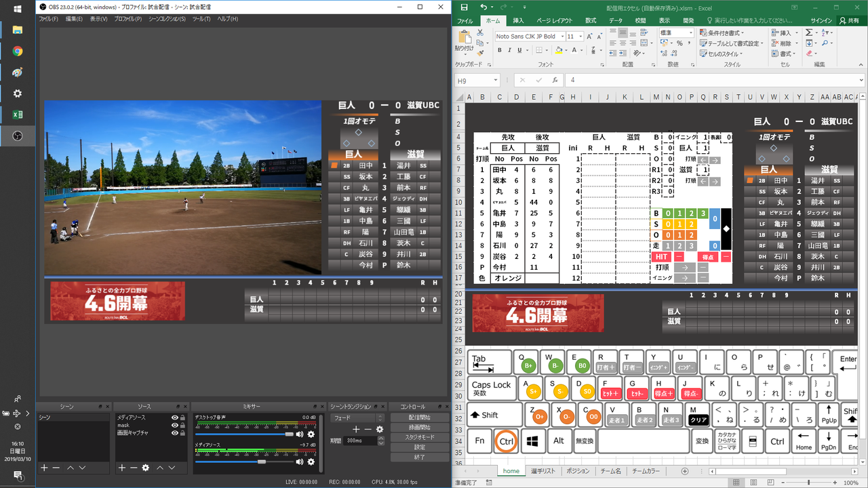Mute the メディアソース audio channel
The height and width of the screenshot is (488, 868).
click(300, 461)
